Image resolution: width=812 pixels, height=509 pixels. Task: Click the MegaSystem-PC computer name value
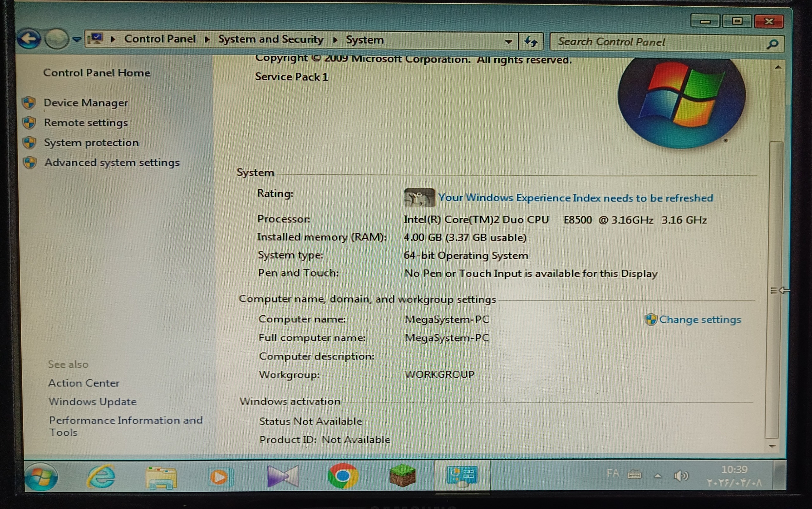pyautogui.click(x=447, y=319)
